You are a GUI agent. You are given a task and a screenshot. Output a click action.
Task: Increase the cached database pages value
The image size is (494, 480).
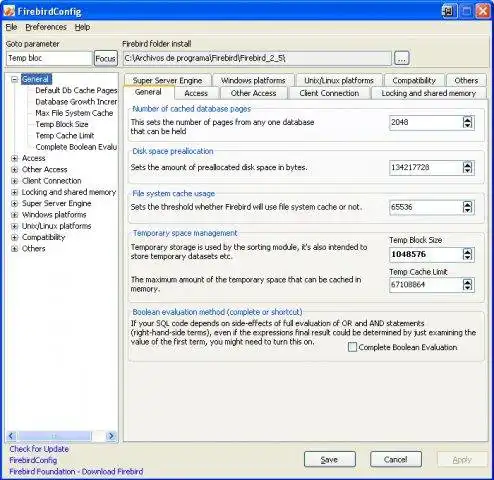(468, 119)
